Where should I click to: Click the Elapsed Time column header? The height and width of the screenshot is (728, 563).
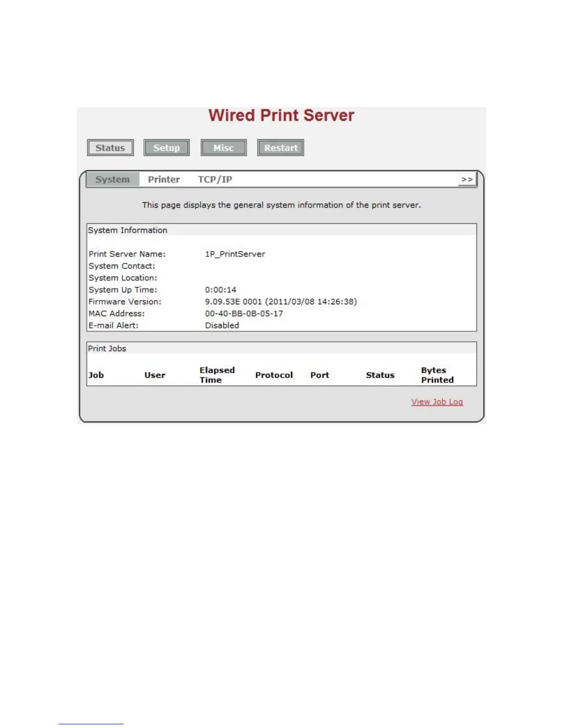pyautogui.click(x=217, y=375)
